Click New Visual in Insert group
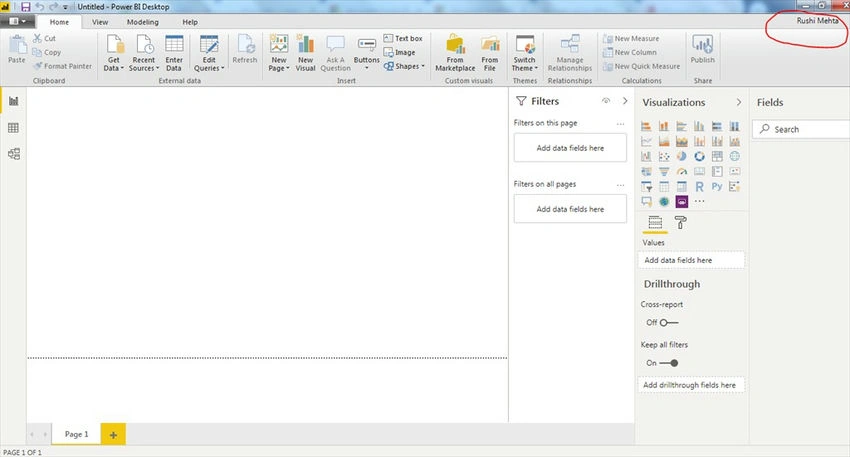850x457 pixels. [306, 53]
